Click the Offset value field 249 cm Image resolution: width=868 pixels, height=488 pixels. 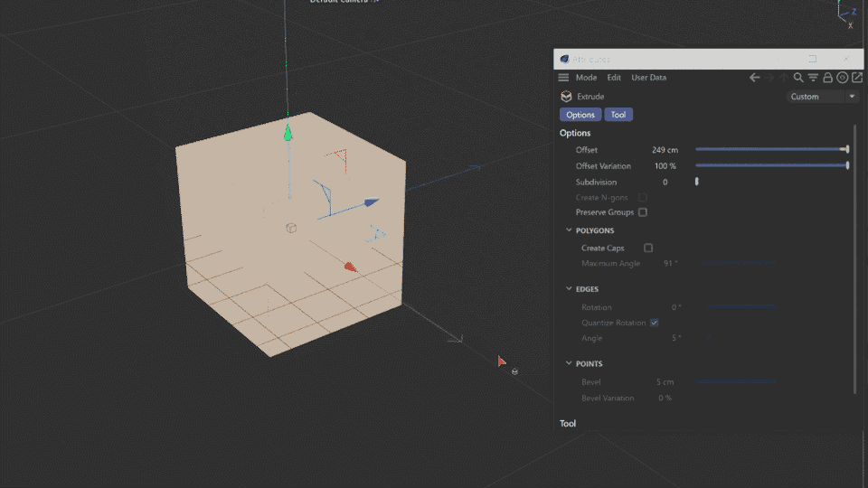coord(665,150)
